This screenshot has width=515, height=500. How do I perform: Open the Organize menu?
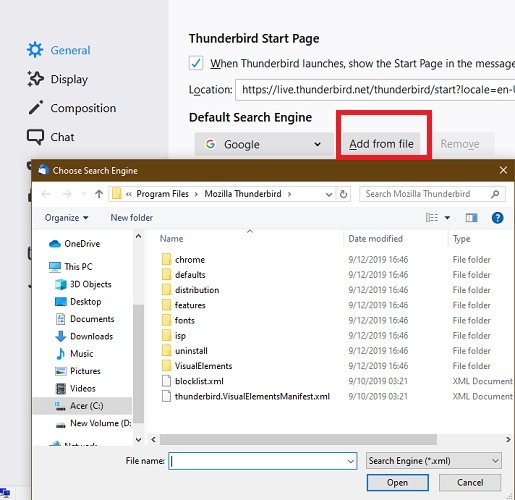66,218
